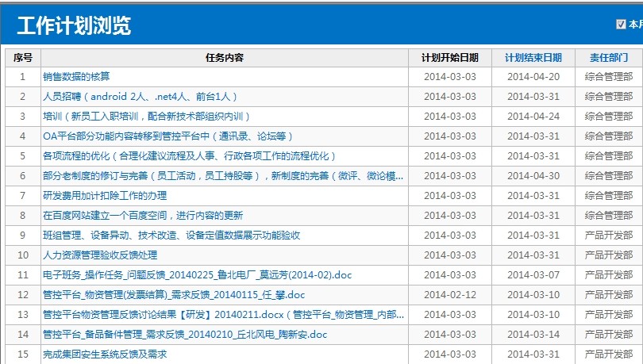643x364 pixels.
Task: Open the 班组管理、设备异动 task link
Action: pos(171,236)
